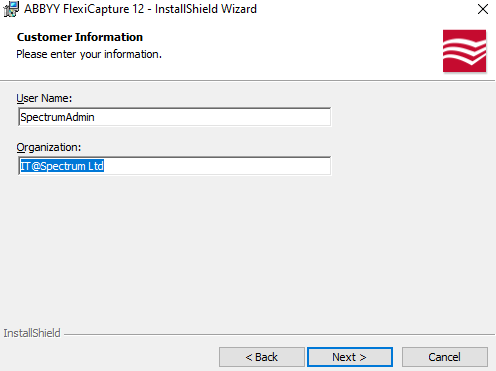Click the installer icon in the title bar
Viewport: 496px width, 371px height.
(x=11, y=9)
